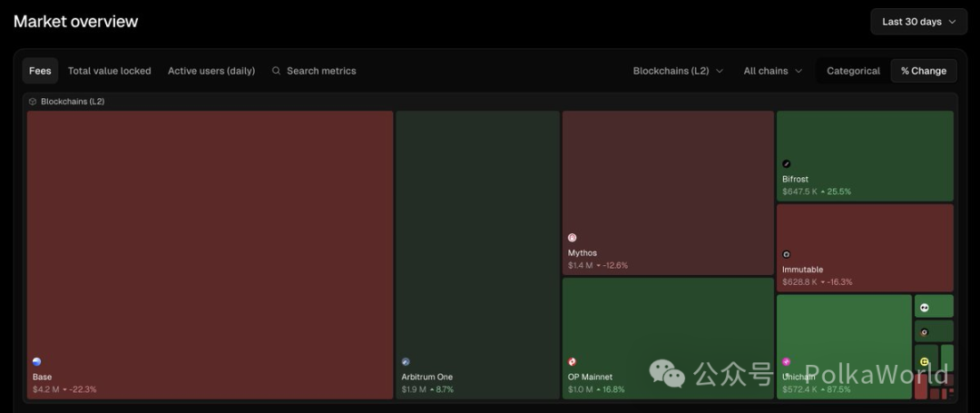The image size is (980, 413).
Task: Click the Mythos logo icon
Action: click(572, 238)
